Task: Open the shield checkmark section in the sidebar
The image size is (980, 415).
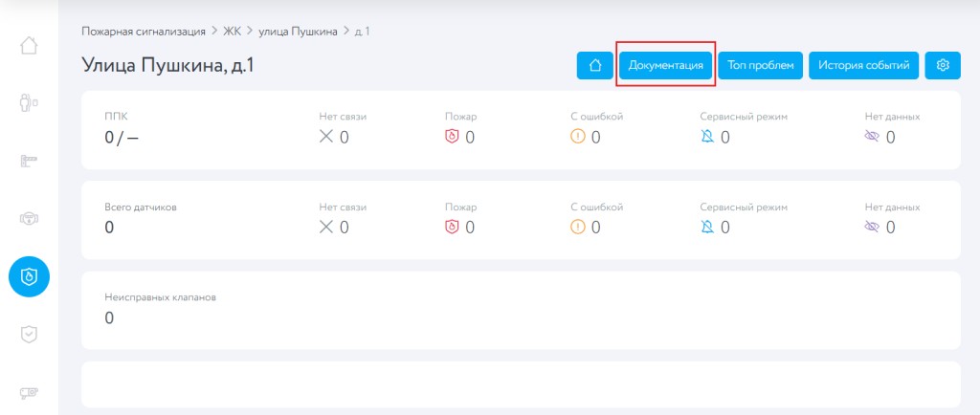Action: (x=29, y=334)
